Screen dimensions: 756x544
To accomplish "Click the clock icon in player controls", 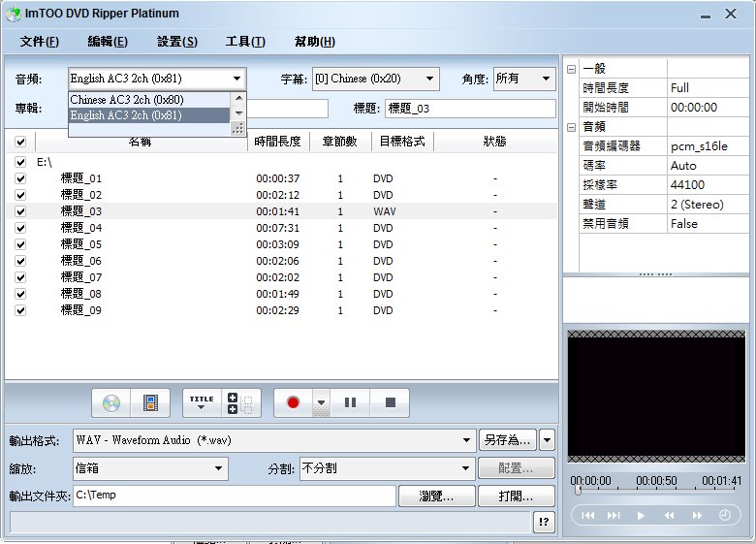I will pos(725,516).
